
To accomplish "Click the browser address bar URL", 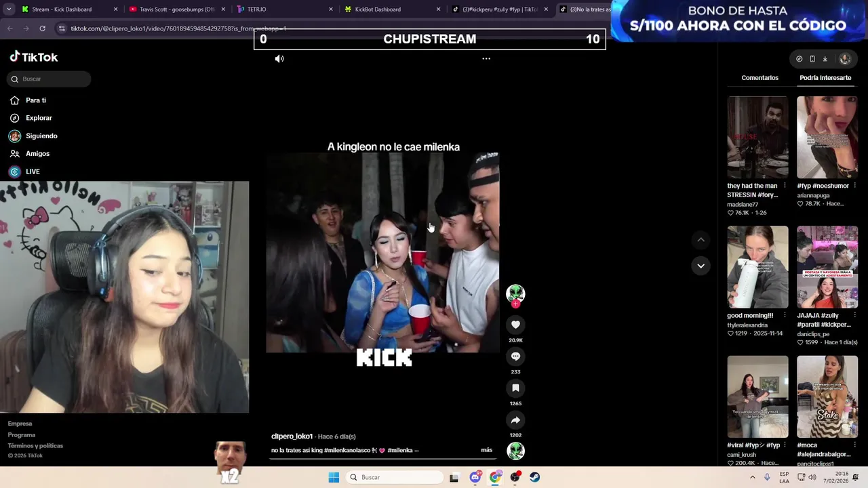I will tap(178, 28).
